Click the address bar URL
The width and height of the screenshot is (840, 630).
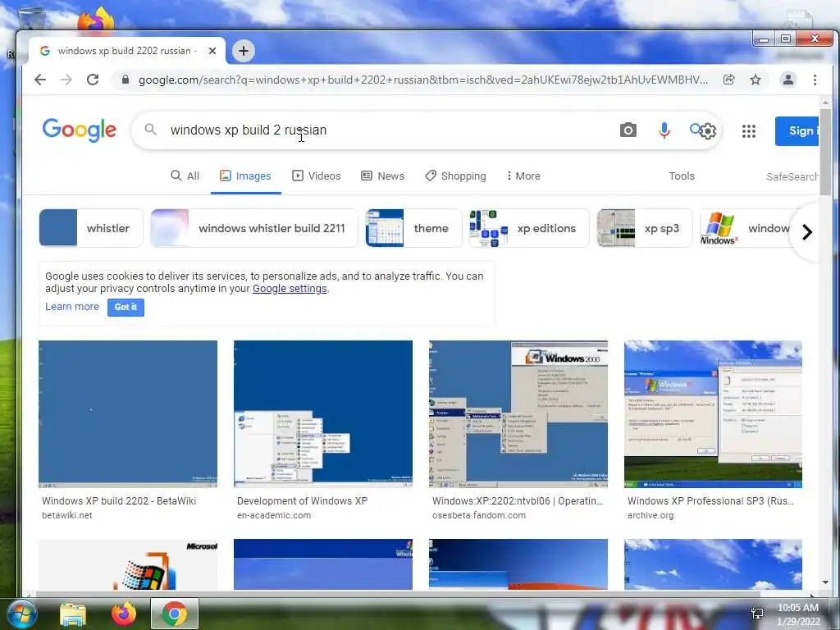click(422, 80)
